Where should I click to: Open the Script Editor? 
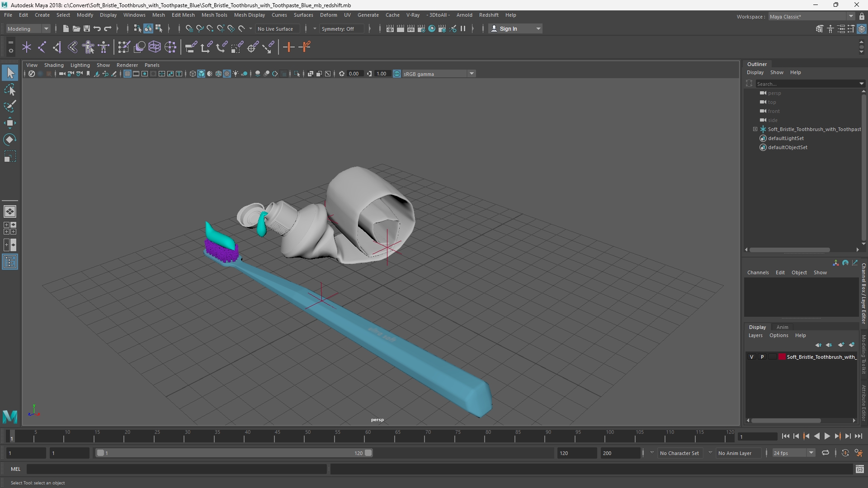[860, 469]
